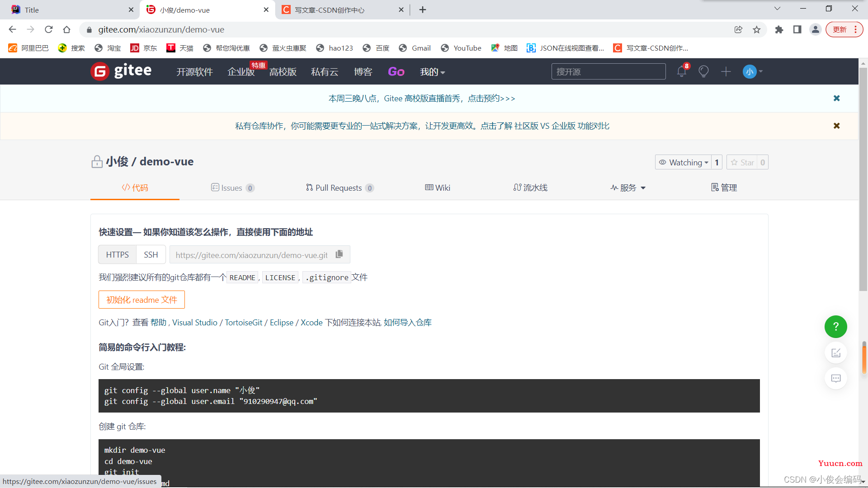Viewport: 868px width, 488px height.
Task: Select the 代码 tab
Action: (x=135, y=188)
